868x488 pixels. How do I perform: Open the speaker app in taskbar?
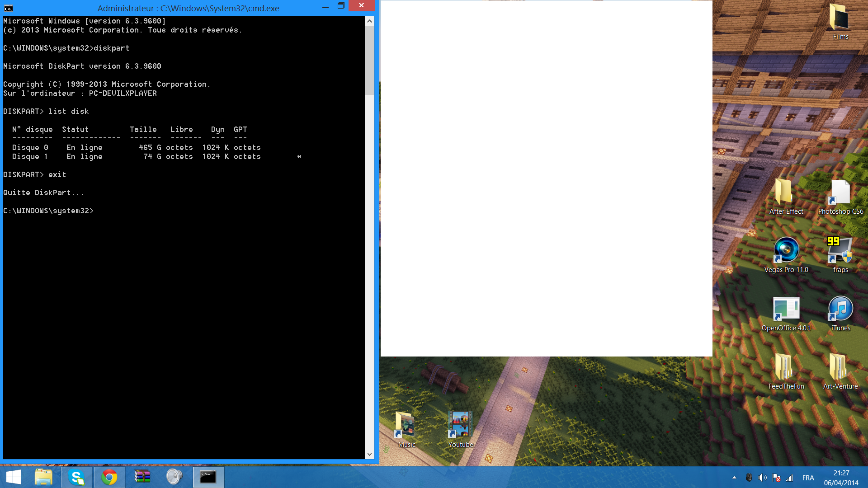click(174, 477)
